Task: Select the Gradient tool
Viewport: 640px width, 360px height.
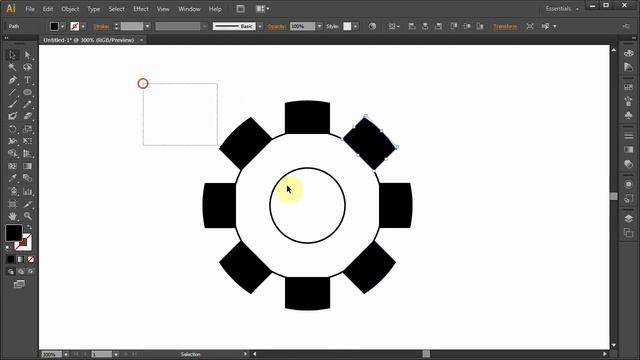Action: 27,166
